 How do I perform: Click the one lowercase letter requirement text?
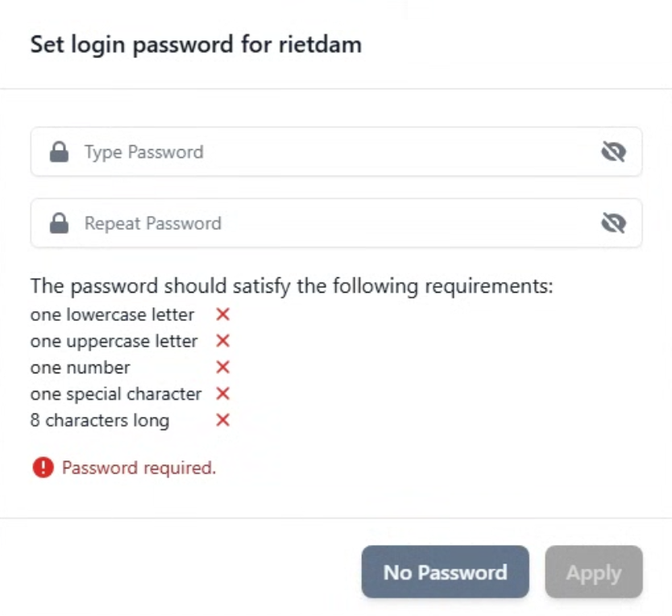point(112,315)
